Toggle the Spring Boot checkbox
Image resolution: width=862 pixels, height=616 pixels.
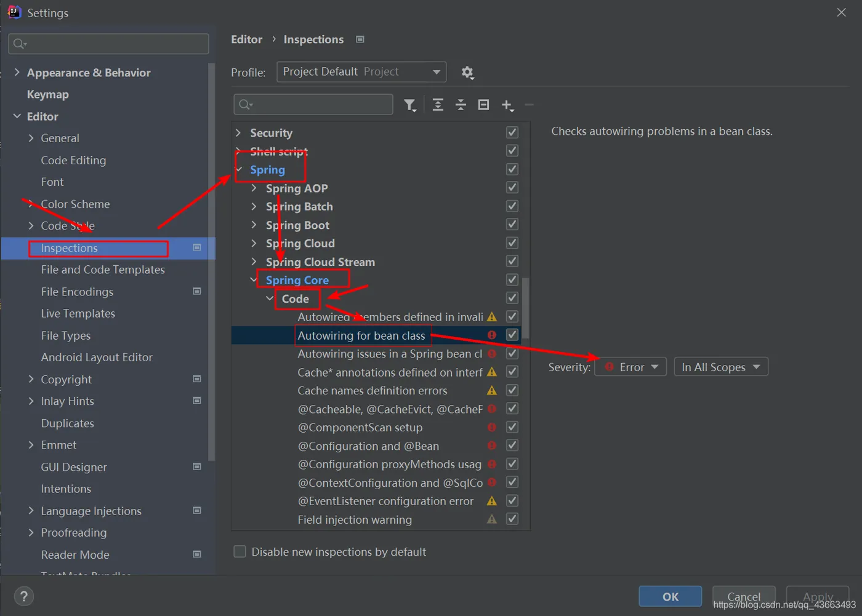512,225
